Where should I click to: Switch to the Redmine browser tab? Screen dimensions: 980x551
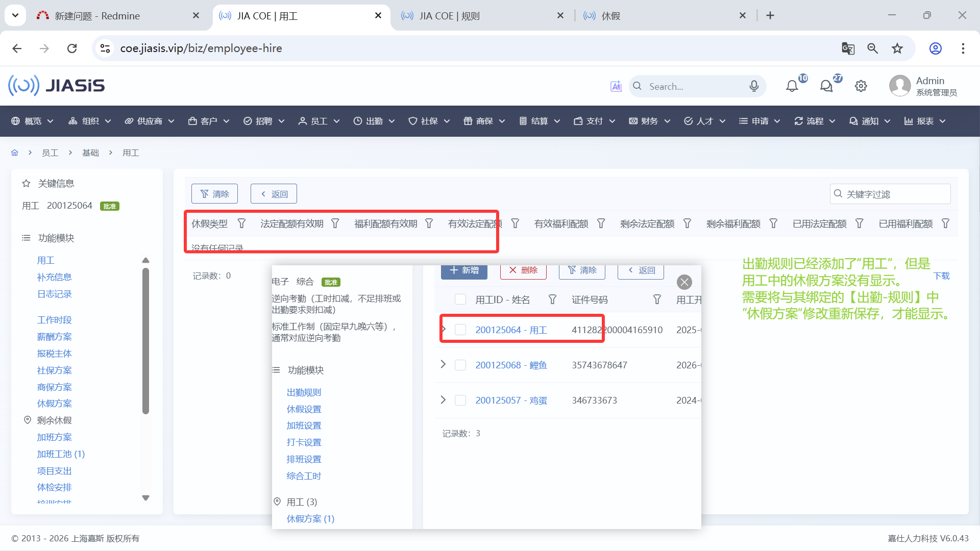(97, 16)
